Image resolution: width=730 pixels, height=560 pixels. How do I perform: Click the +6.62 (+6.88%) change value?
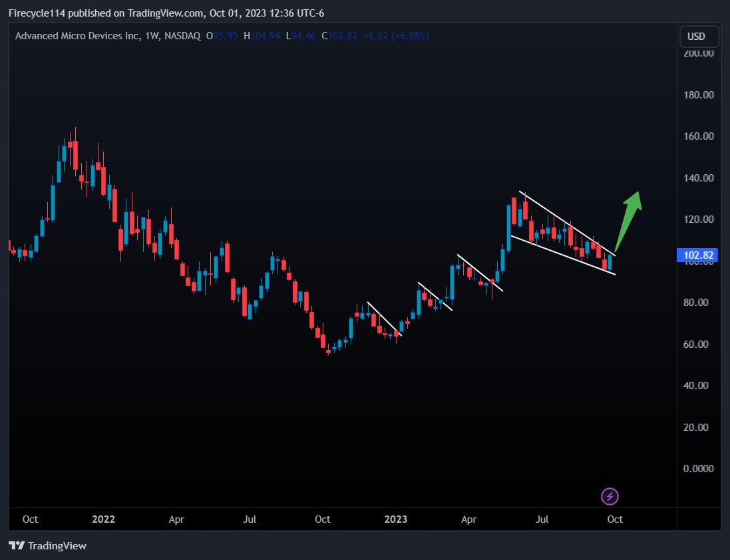[x=396, y=36]
